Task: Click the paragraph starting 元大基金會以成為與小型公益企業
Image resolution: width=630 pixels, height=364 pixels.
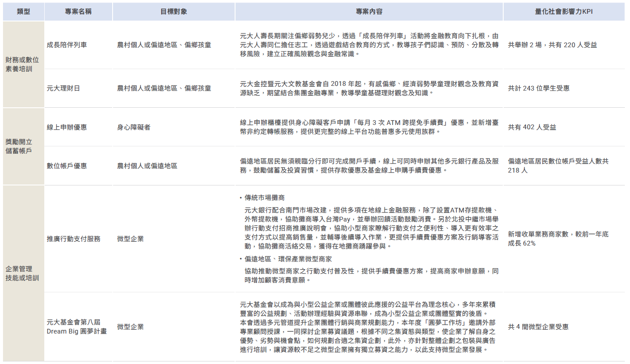Action: pyautogui.click(x=368, y=309)
